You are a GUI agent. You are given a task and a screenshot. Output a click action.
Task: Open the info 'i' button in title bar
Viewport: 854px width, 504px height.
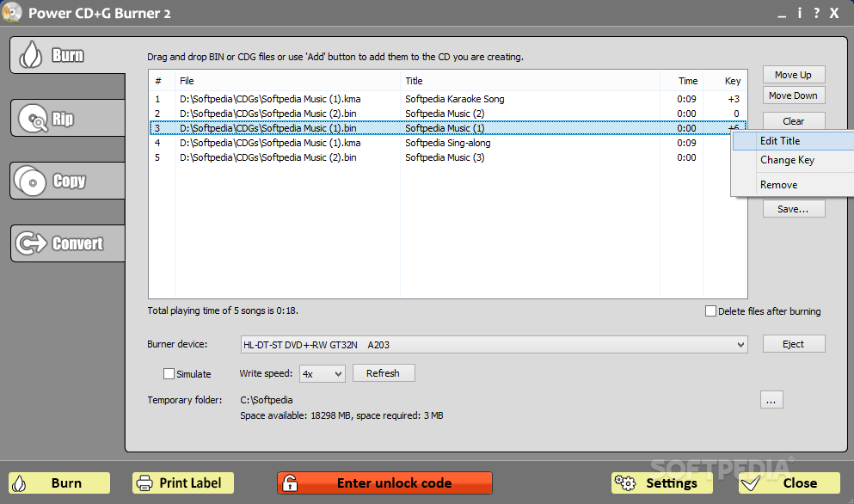(x=800, y=13)
